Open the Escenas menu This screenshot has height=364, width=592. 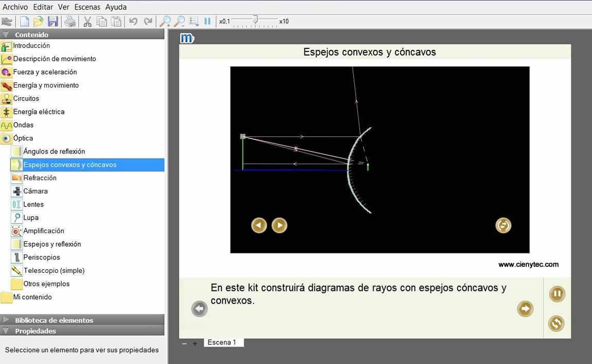point(88,7)
